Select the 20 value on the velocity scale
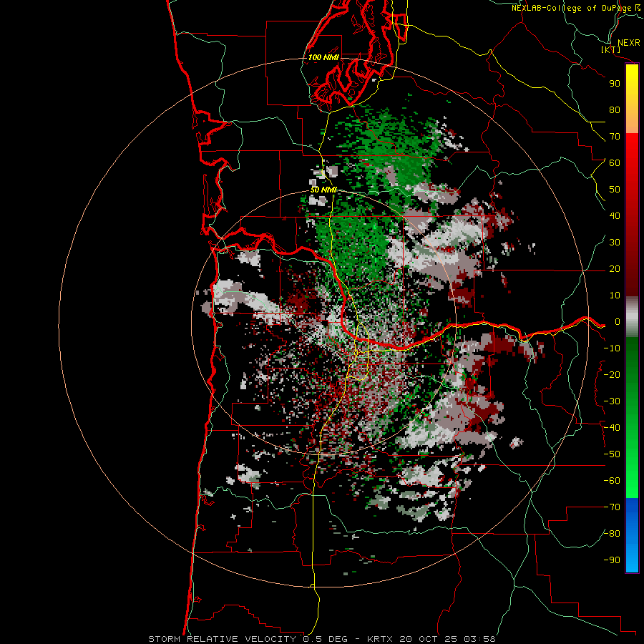Image resolution: width=644 pixels, height=644 pixels. pos(615,268)
